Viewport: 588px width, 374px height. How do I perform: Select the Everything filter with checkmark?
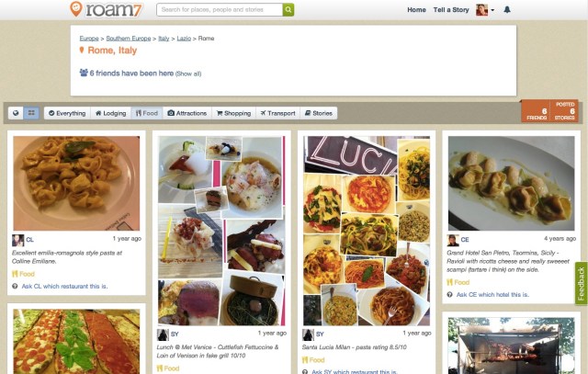tap(67, 113)
